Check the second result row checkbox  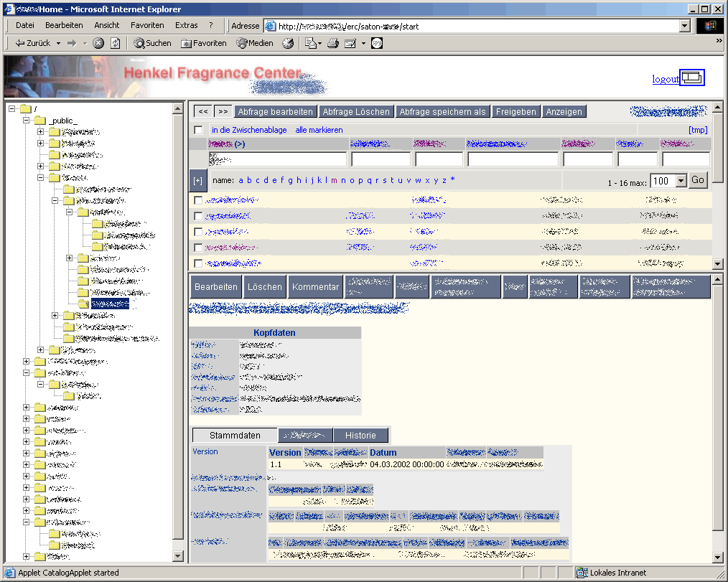tap(198, 216)
